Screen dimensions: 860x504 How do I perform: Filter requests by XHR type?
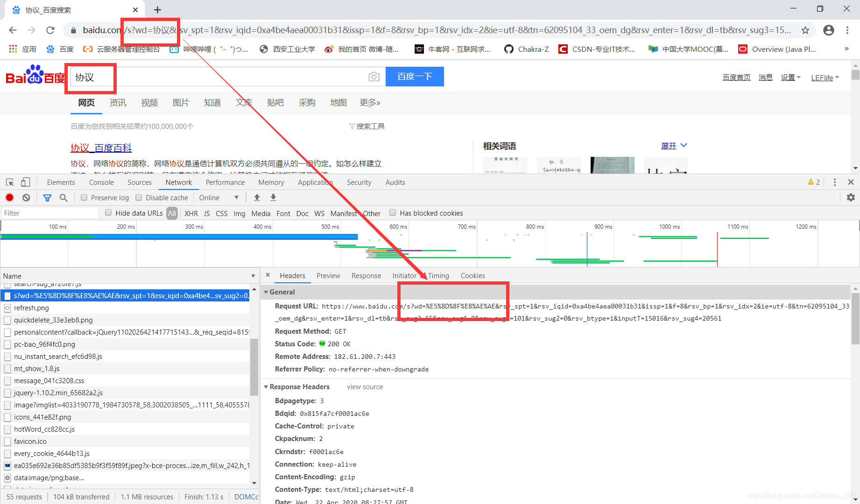191,213
